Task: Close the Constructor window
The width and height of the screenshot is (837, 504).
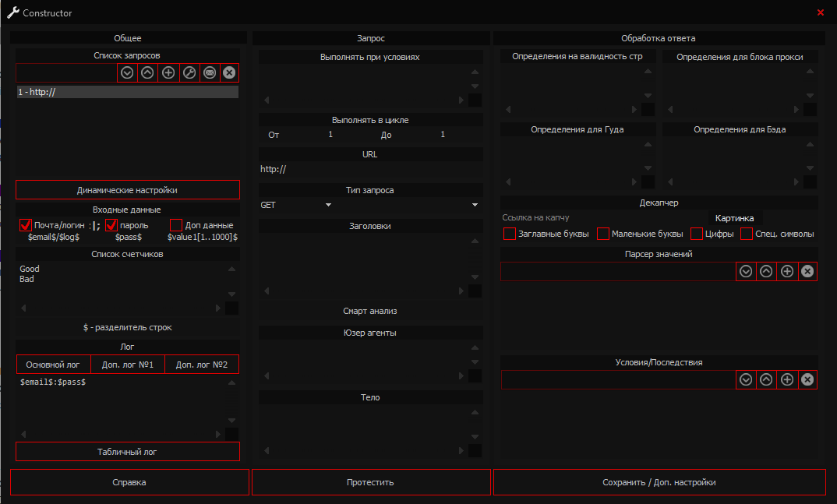Action: [x=821, y=12]
